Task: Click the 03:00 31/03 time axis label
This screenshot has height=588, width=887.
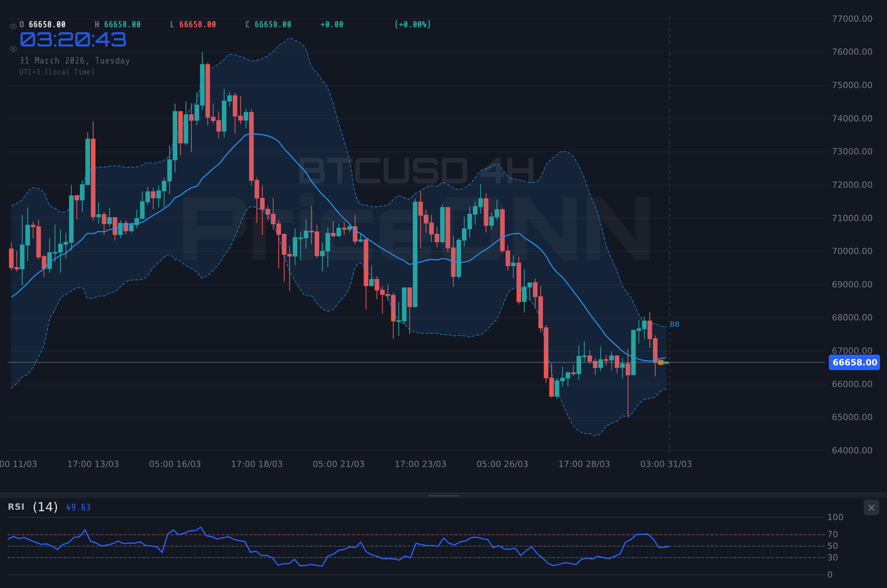Action: click(x=667, y=463)
